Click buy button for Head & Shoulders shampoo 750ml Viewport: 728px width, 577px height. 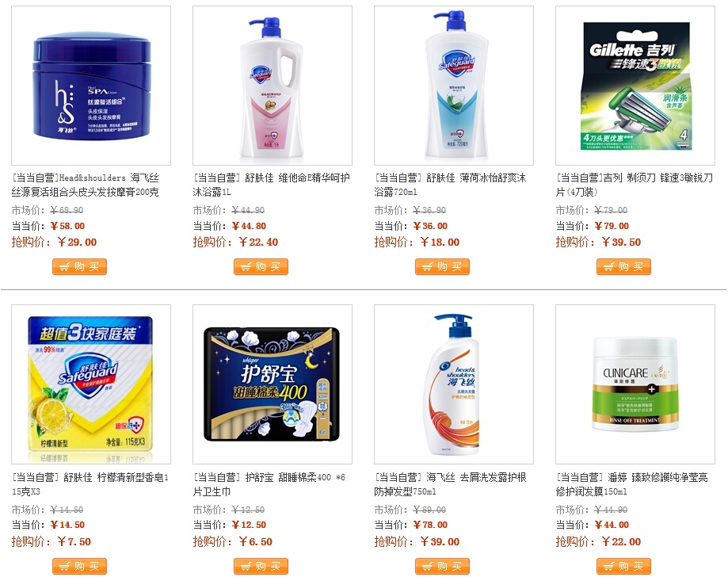(443, 567)
